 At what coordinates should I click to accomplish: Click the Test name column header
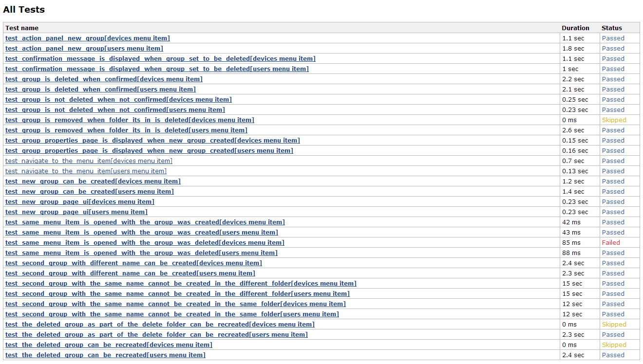click(x=22, y=28)
